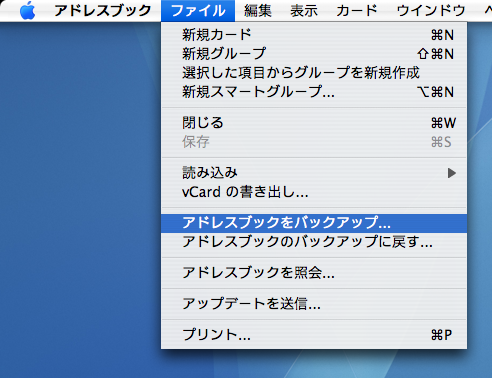Click 閉じる menu item
Viewport: 492px width, 378px height.
pyautogui.click(x=314, y=123)
